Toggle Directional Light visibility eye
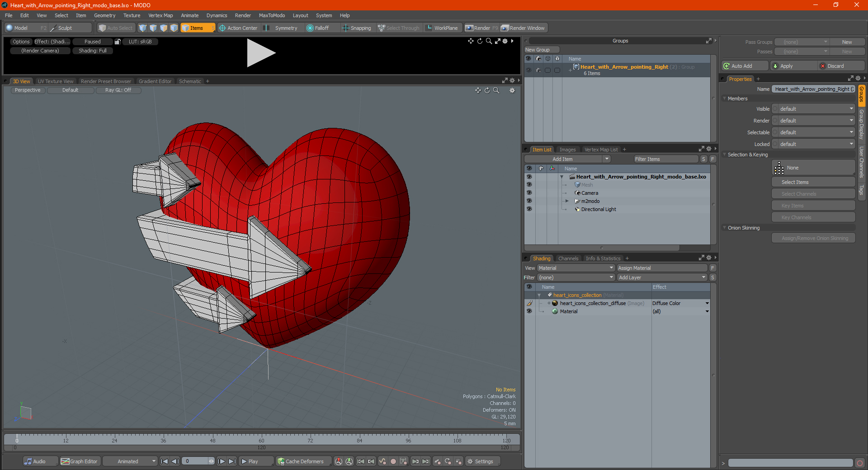This screenshot has width=868, height=470. click(529, 209)
